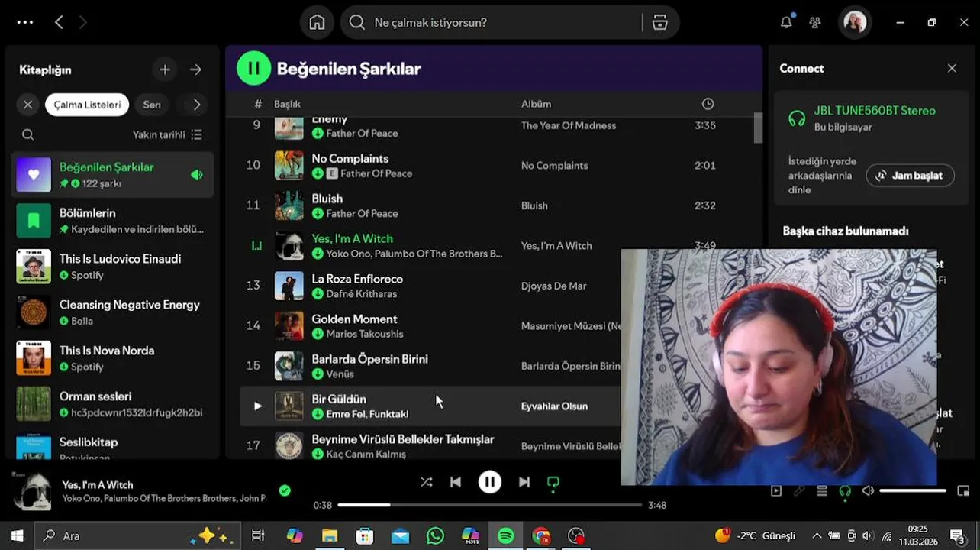Expand library with the right arrow
Screen dimensions: 980x550
coord(196,70)
